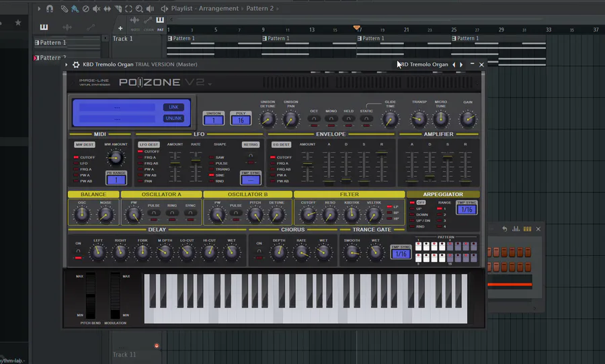Choose the Select tool in playlist toolbar
The width and height of the screenshot is (605, 364).
128,9
